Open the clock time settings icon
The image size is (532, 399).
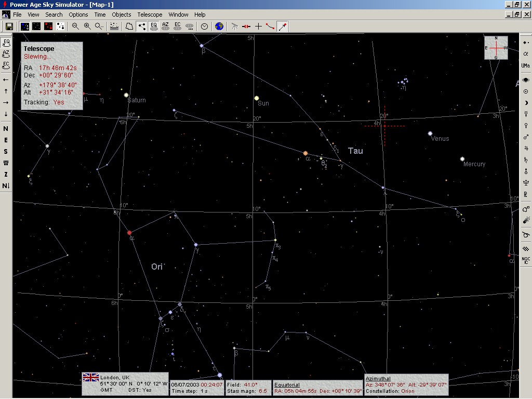point(204,26)
